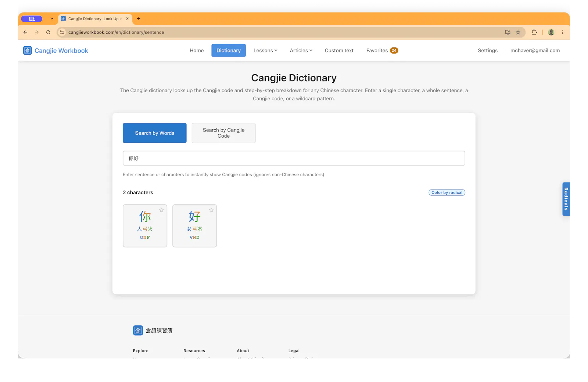Favorite the 好 character card star
The width and height of the screenshot is (588, 382).
pos(211,210)
